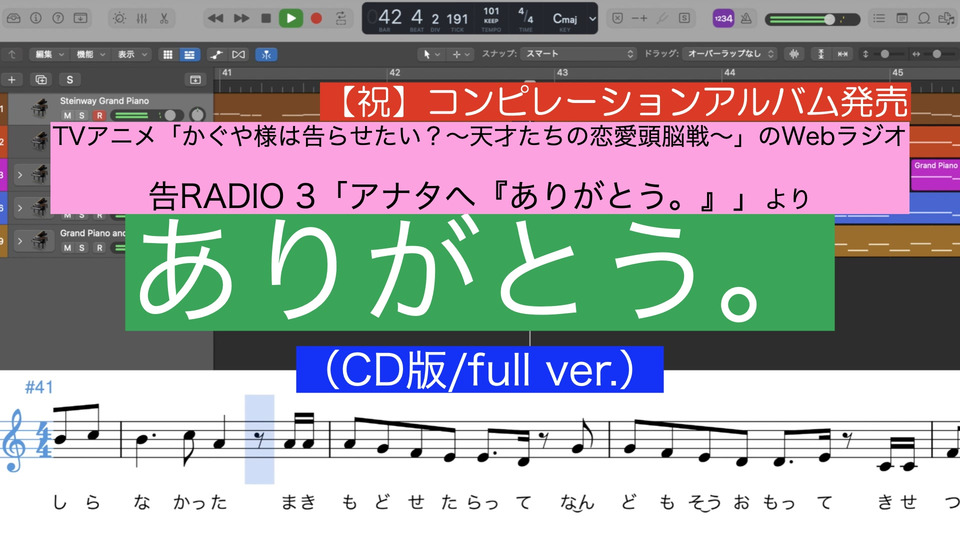
Task: Open the Note Pads icon
Action: click(x=901, y=18)
